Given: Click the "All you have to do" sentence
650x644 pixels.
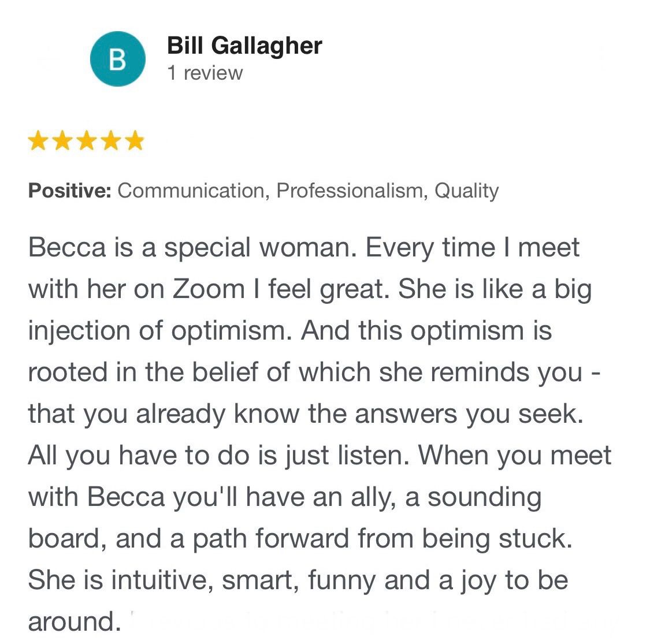Looking at the screenshot, I should [x=216, y=456].
